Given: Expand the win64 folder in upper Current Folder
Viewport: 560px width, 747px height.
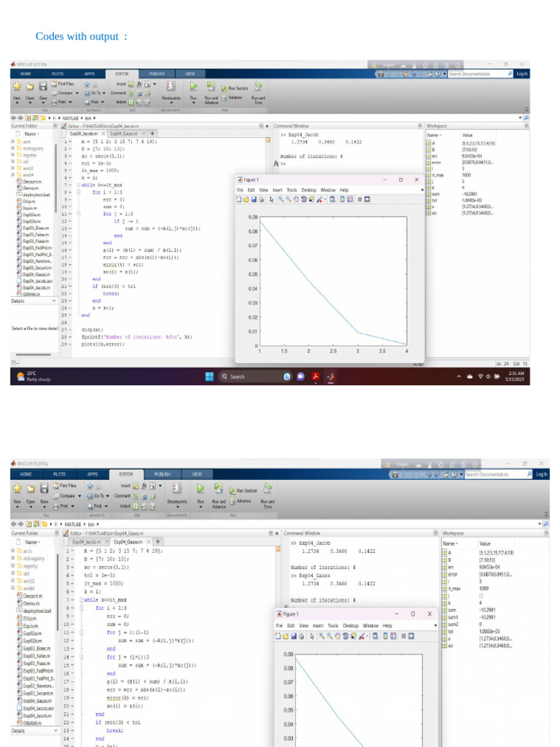Looking at the screenshot, I should click(13, 175).
